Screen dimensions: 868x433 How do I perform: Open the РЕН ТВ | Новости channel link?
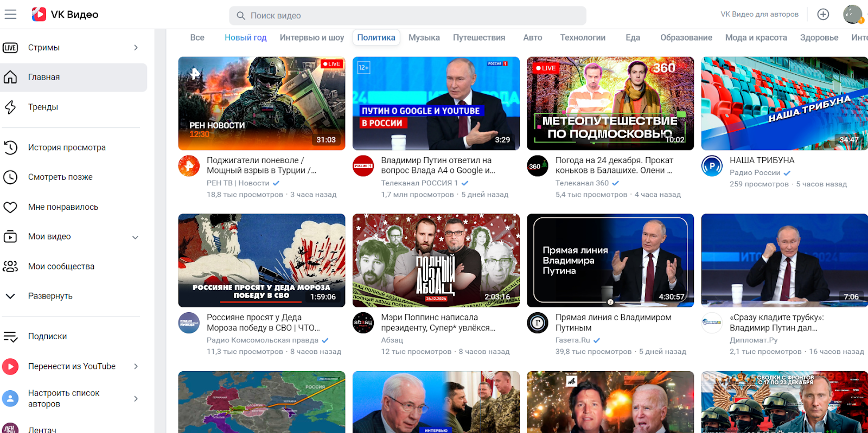238,183
